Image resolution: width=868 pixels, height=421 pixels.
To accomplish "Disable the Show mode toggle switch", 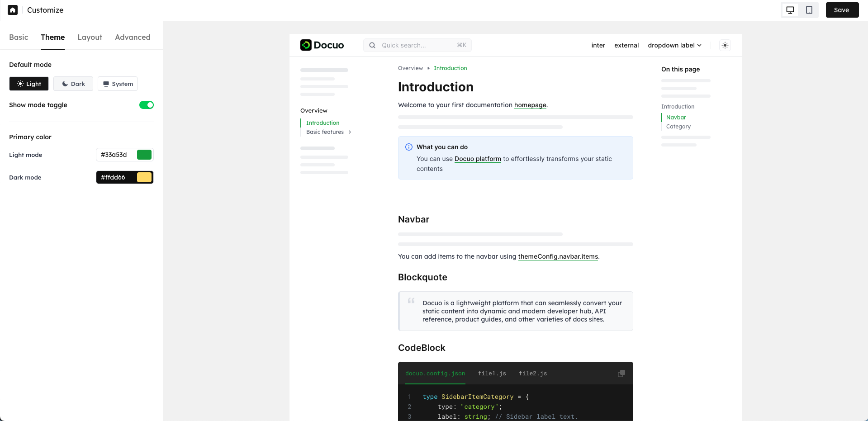I will pyautogui.click(x=147, y=105).
